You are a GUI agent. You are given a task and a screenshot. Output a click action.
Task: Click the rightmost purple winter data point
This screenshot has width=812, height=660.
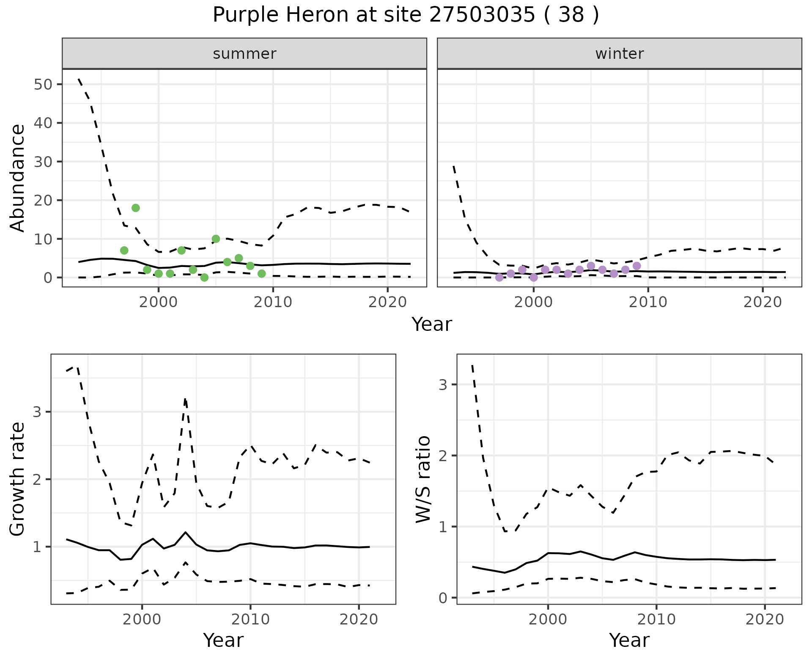coord(637,266)
